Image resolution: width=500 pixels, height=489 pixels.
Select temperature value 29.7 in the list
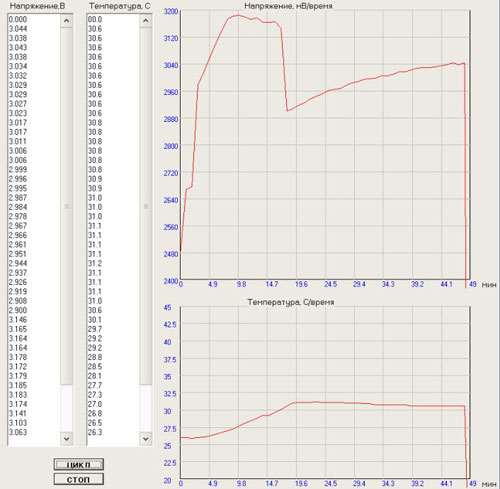click(x=95, y=329)
